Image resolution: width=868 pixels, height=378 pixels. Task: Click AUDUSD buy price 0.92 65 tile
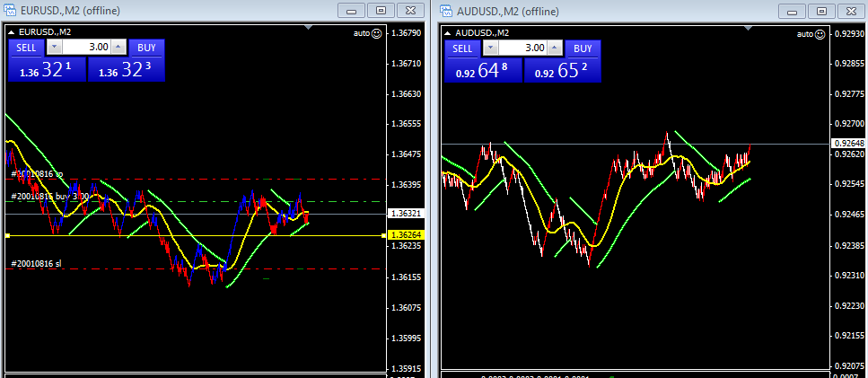point(563,70)
